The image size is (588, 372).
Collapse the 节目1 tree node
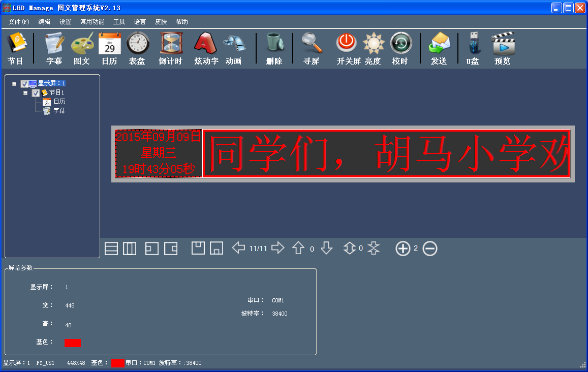pos(25,93)
